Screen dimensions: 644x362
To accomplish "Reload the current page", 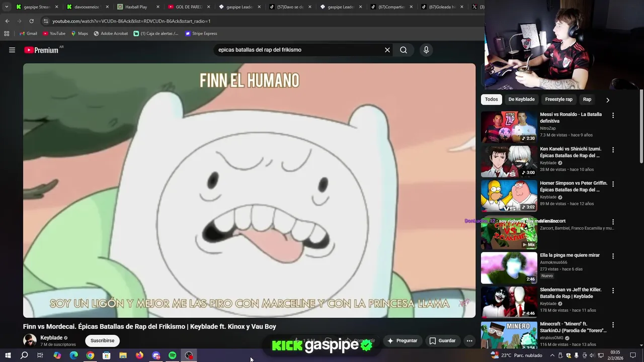I will [x=31, y=21].
